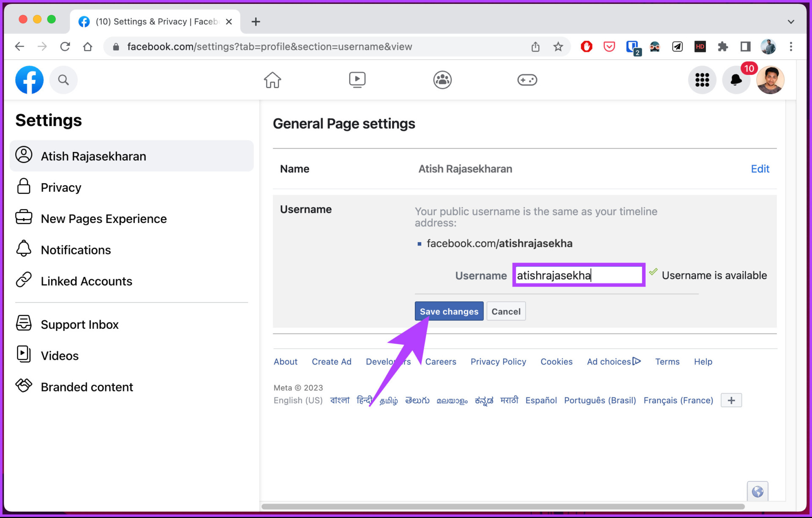
Task: Open the Privacy Policy footer link
Action: tap(498, 361)
